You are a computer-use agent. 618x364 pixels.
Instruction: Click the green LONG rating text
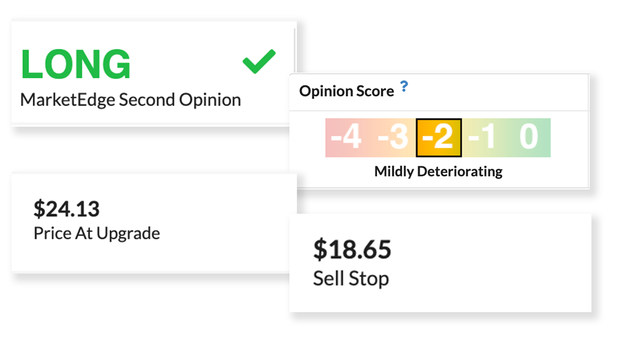(x=76, y=63)
